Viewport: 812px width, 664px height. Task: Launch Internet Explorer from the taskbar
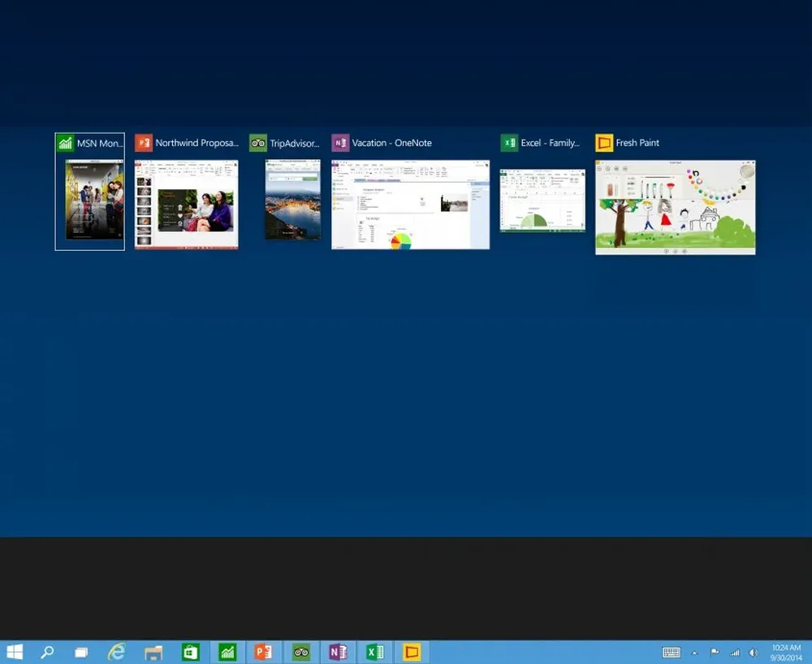(x=118, y=652)
